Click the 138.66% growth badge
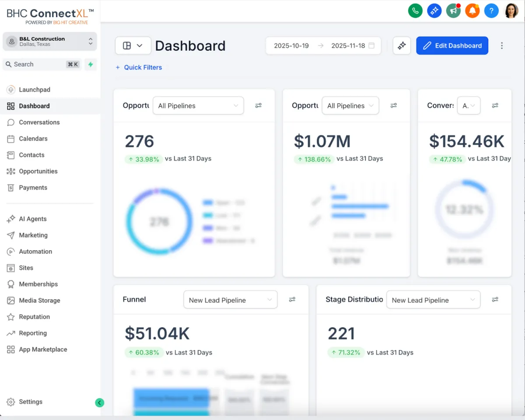This screenshot has width=525, height=420. click(314, 159)
